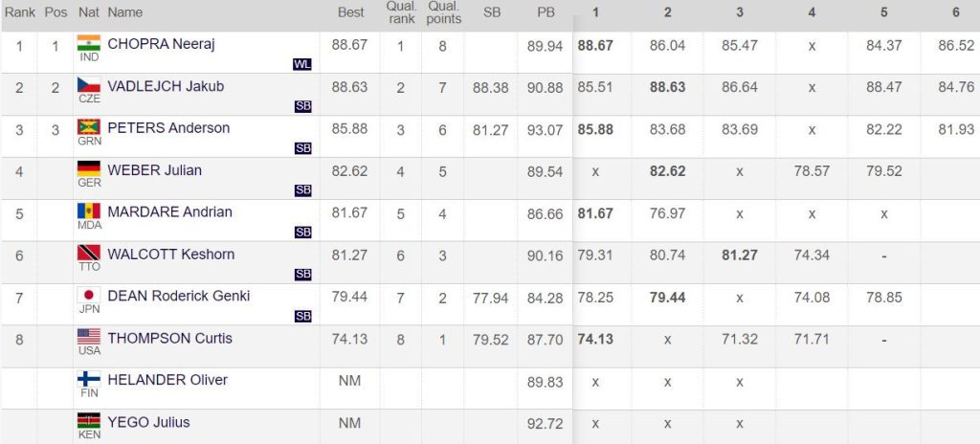Click the SB badge in Vadlejch's row
Image resolution: width=980 pixels, height=444 pixels.
click(302, 106)
